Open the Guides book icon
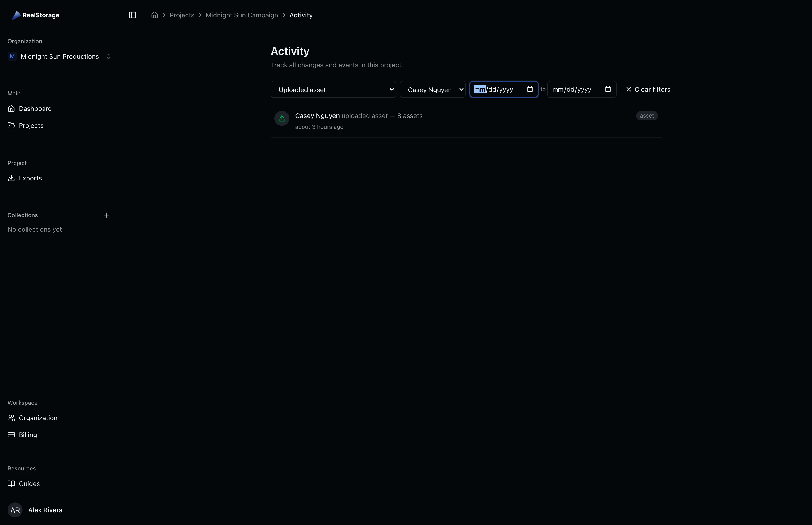This screenshot has height=525, width=812. 11,483
